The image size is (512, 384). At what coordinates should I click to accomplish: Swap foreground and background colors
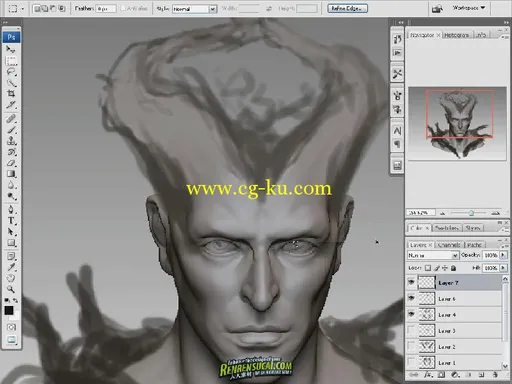[x=15, y=300]
